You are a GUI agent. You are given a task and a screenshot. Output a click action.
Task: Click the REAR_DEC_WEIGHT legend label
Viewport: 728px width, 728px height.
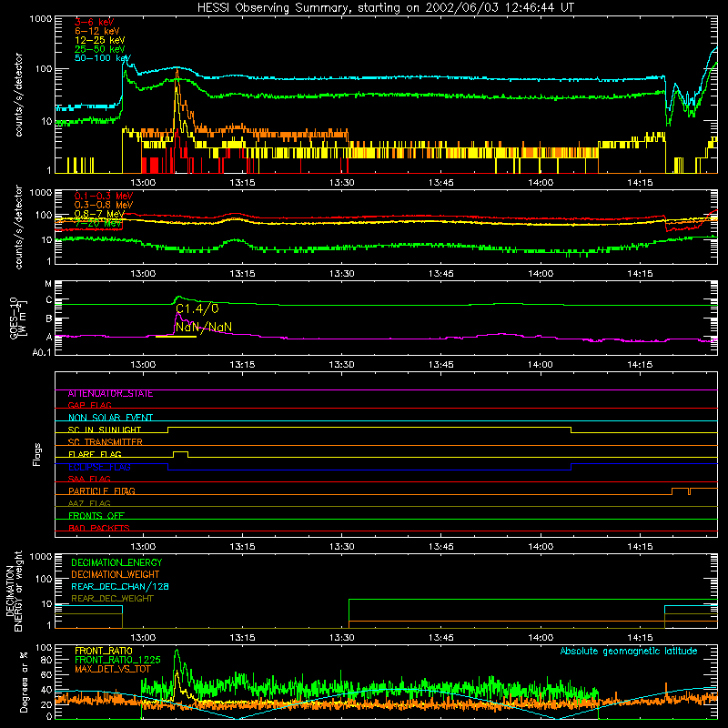pos(112,599)
